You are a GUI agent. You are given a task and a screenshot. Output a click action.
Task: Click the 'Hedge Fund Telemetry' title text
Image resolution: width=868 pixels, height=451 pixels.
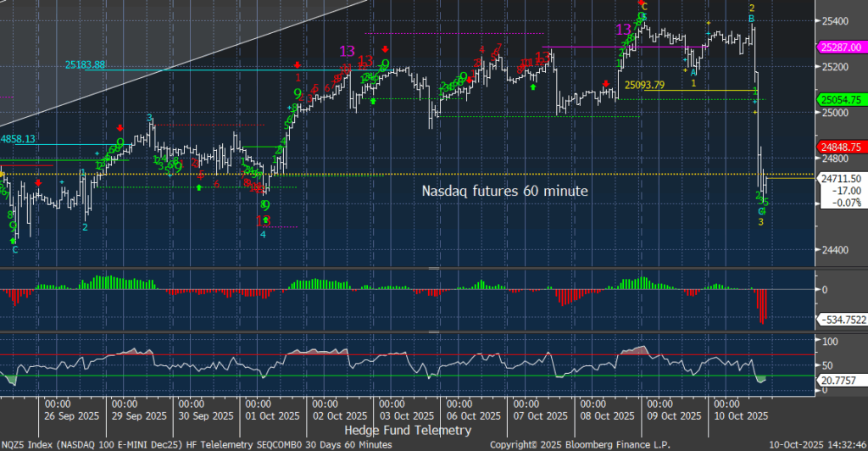(x=407, y=431)
